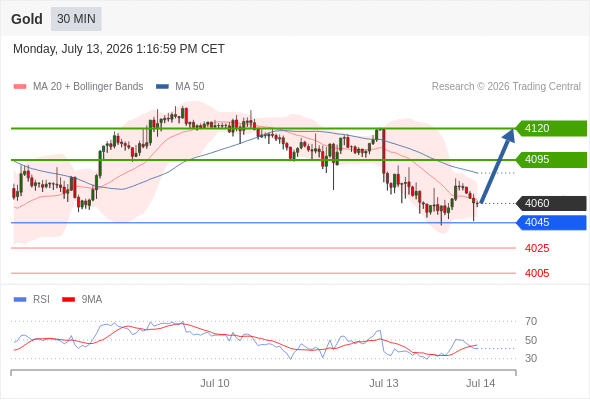
Task: Click the 9MA legend red swatch
Action: (68, 300)
